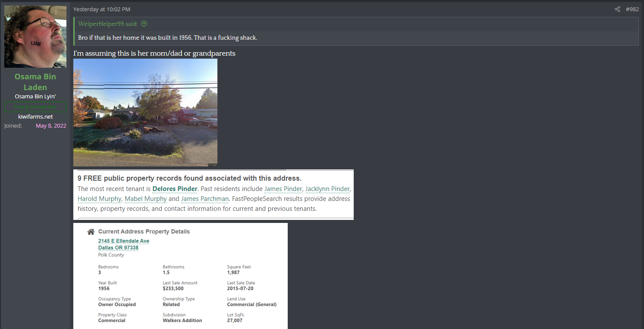Click the 'Yesterday at 10:02 PM' timestamp
Viewport: 644px width, 329px height.
coord(101,9)
